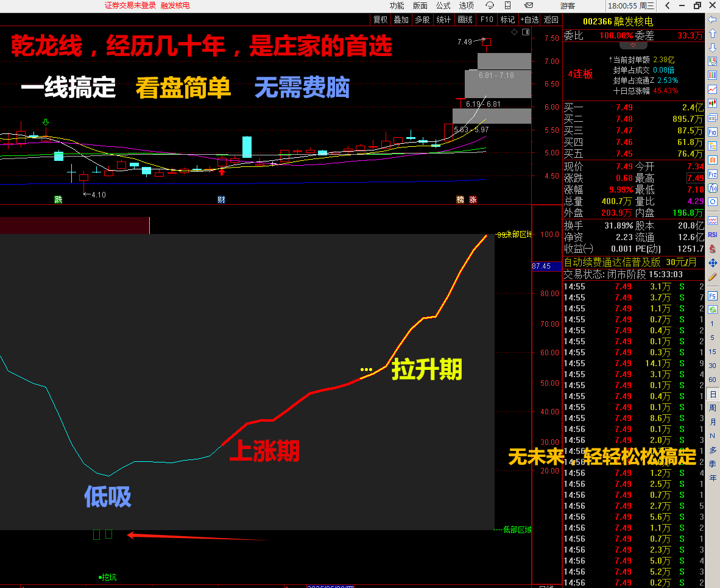Viewport: 720px width, 588px height.
Task: Add stock via +自选 button
Action: pos(529,19)
